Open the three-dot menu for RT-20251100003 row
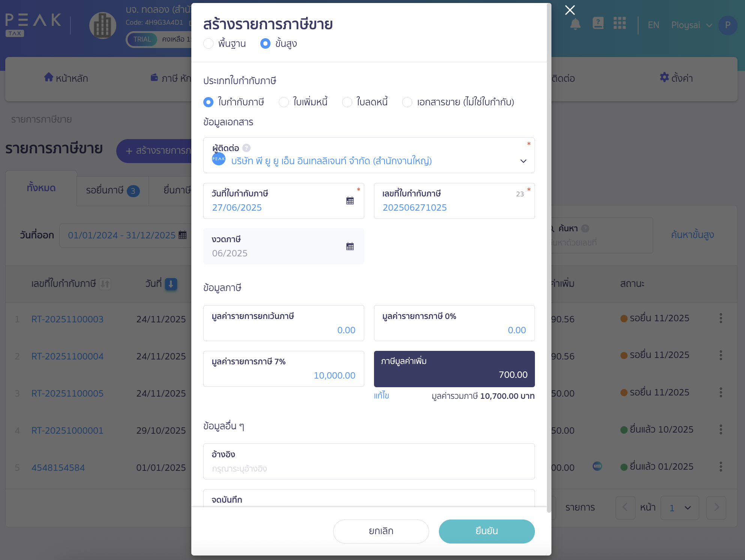The width and height of the screenshot is (745, 560). 721,318
